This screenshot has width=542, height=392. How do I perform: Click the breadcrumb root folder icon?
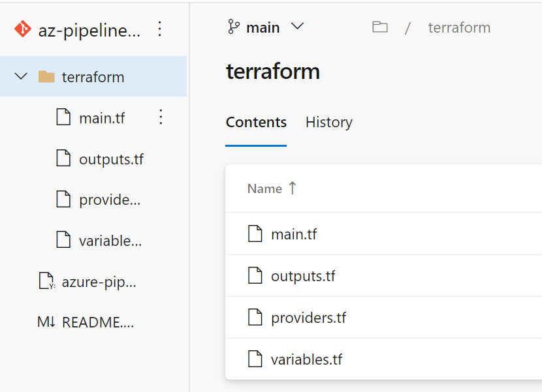pos(380,27)
